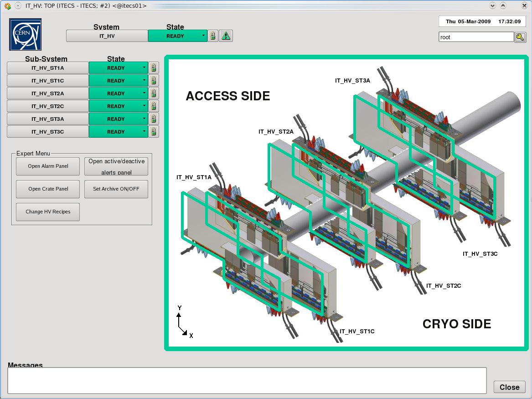The image size is (532, 399).
Task: Toggle the lock icon for IT_HV_ST1A
Action: 154,68
